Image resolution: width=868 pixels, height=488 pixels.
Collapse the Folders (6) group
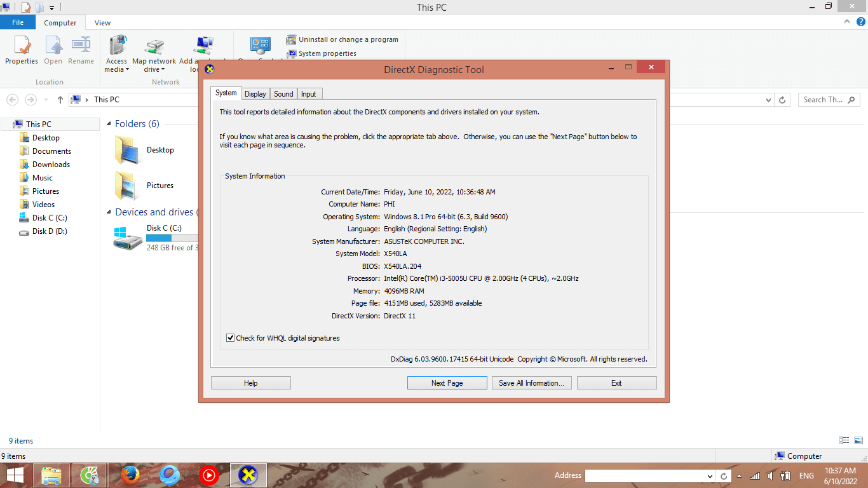click(x=109, y=124)
